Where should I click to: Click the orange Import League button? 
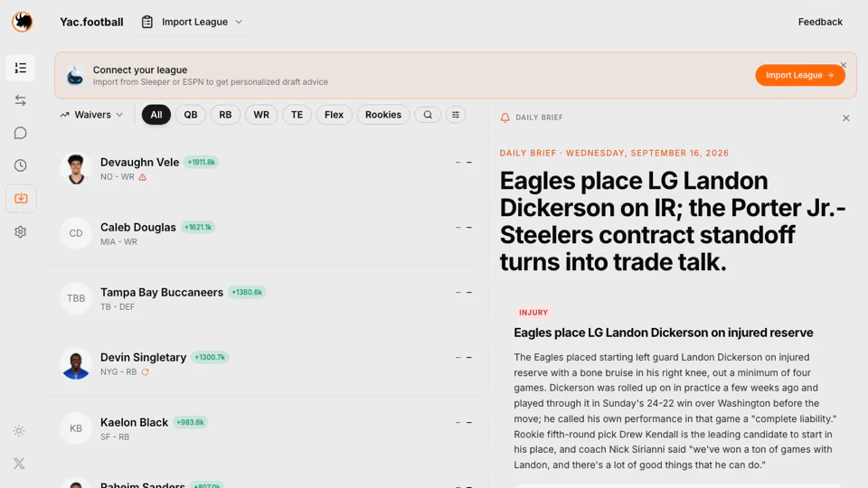click(799, 75)
